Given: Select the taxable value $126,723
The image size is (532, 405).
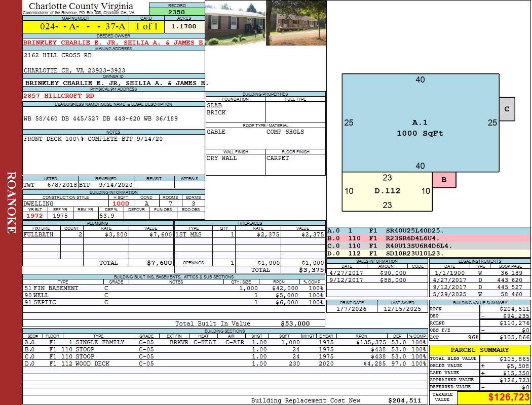Looking at the screenshot, I should click(493, 397).
